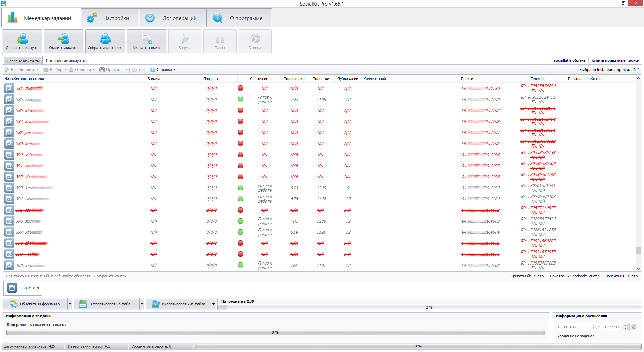The height and width of the screenshot is (352, 644).
Task: Click Instagram icon of row 393
Action: pyautogui.click(x=9, y=188)
